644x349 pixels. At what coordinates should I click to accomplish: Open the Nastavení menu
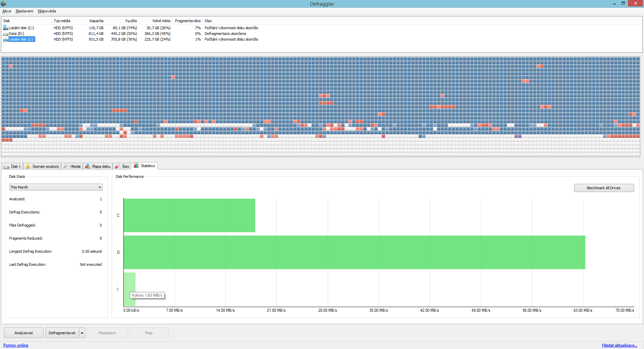pos(24,11)
